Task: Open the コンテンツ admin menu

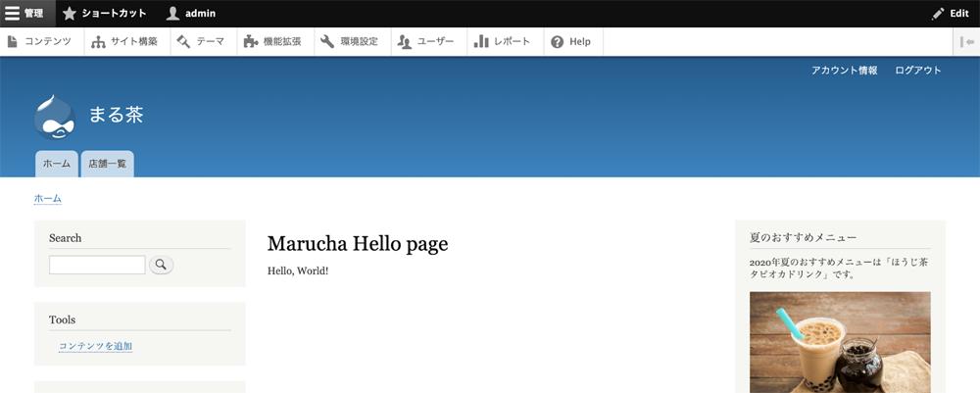Action: 41,42
